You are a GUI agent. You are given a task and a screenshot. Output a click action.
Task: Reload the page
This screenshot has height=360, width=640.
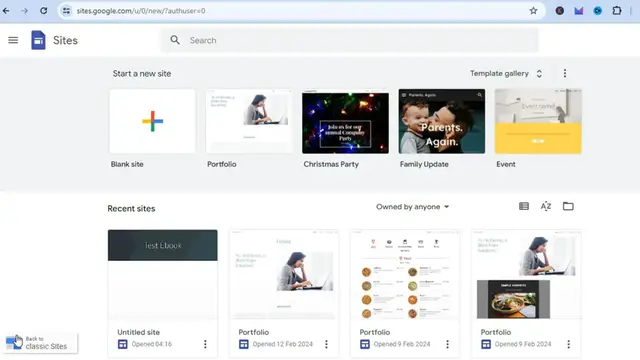coord(44,11)
